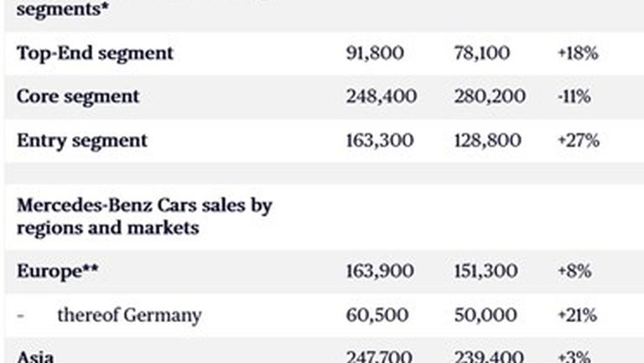Click the 280,200 Core segment figure

490,96
